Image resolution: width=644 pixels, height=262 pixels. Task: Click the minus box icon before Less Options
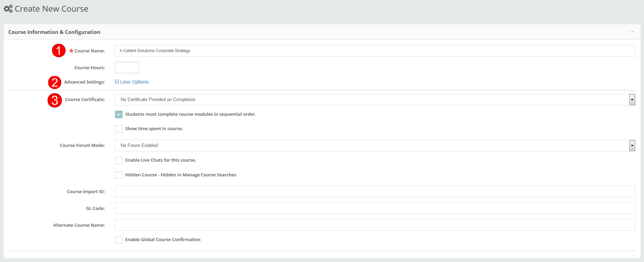[117, 82]
